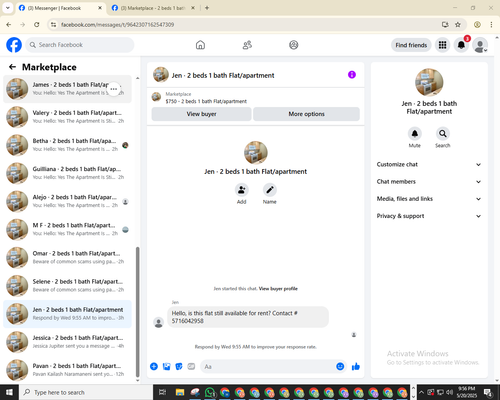This screenshot has height=400, width=500.
Task: Click the Windows taskbar search box
Action: pyautogui.click(x=86, y=392)
